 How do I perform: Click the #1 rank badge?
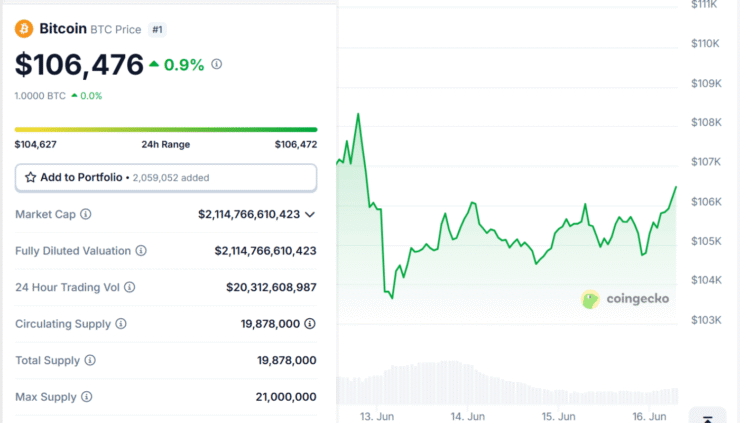pos(157,30)
